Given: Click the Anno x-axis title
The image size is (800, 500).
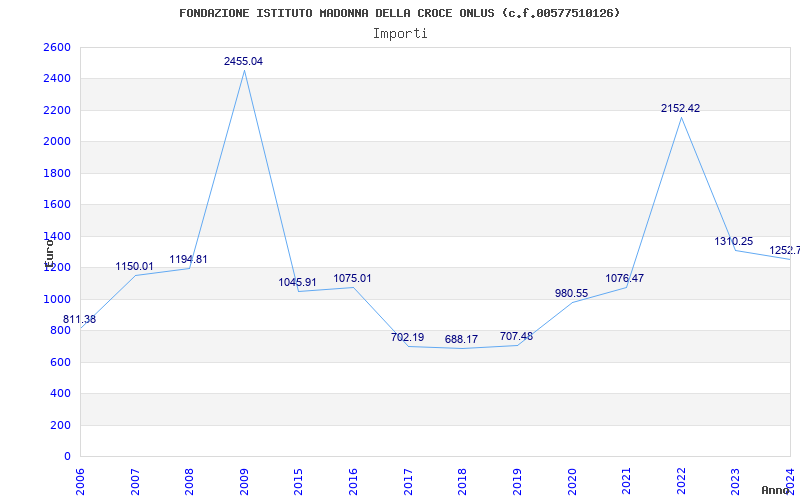Looking at the screenshot, I should point(776,490).
